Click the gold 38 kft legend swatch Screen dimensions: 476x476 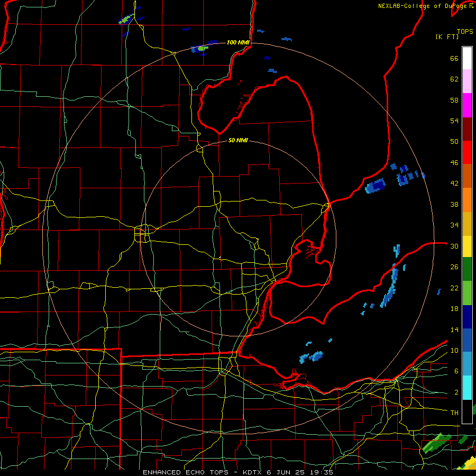(467, 224)
